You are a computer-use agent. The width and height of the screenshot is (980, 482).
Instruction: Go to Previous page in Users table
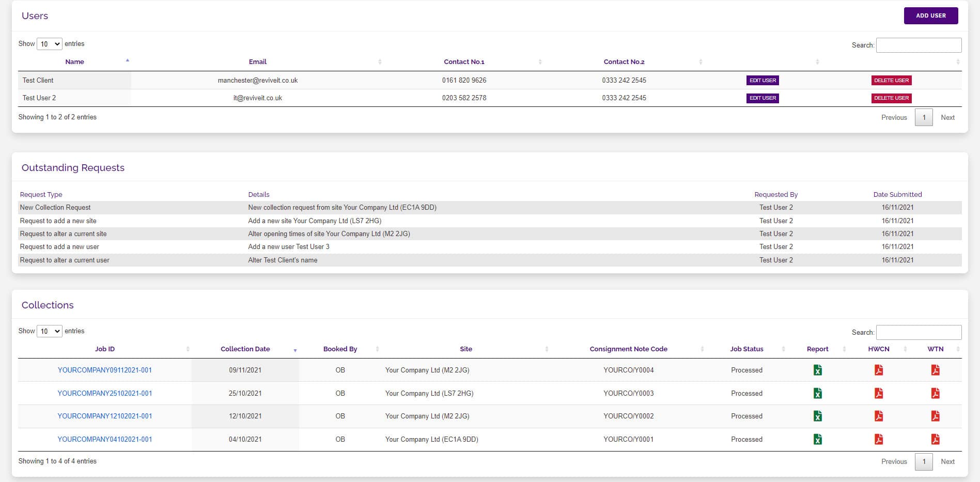(894, 117)
